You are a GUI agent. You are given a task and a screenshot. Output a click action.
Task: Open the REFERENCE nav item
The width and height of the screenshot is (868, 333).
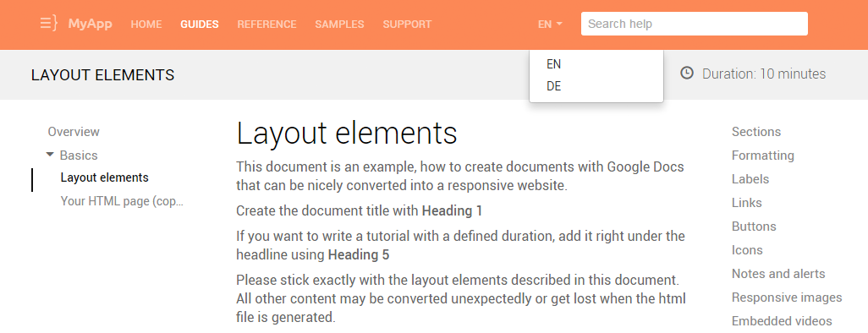(266, 25)
